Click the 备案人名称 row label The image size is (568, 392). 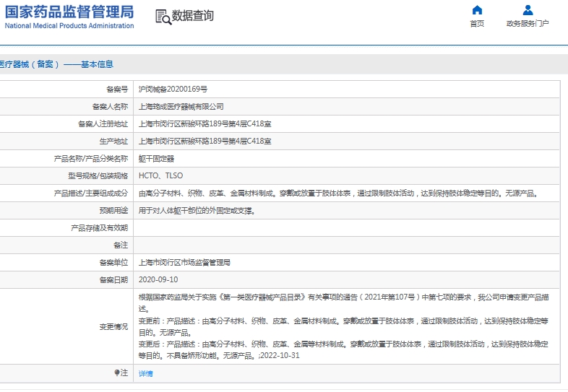[x=110, y=106]
